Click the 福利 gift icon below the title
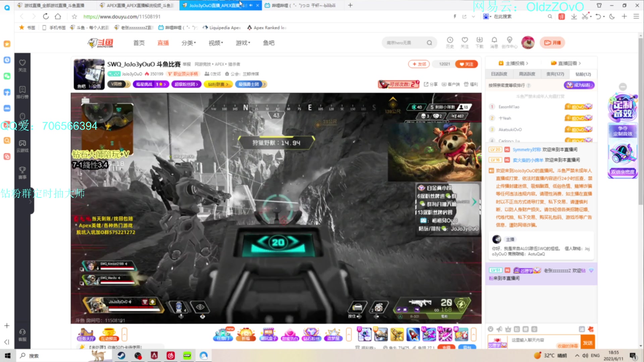Screen dimensions: 644x362 click(x=471, y=84)
